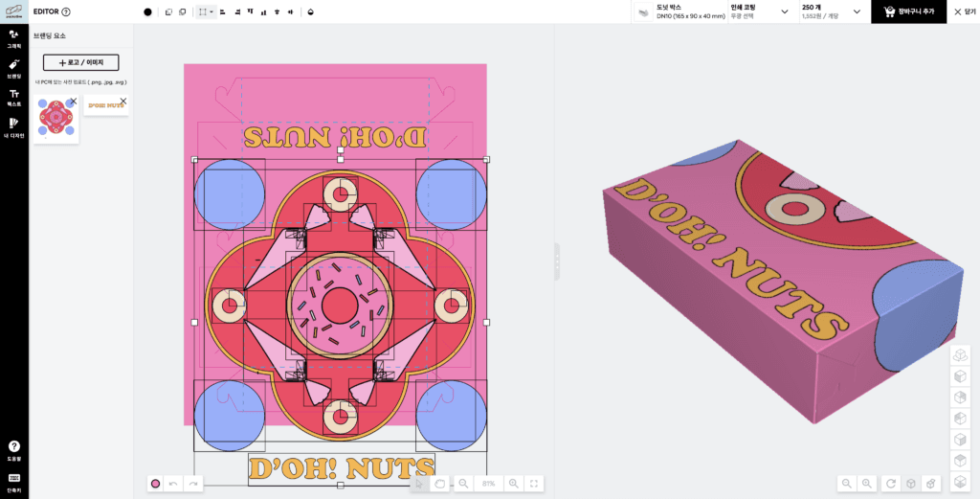
Task: Open the 브랜딩 branding panel in the sidebar
Action: click(13, 69)
